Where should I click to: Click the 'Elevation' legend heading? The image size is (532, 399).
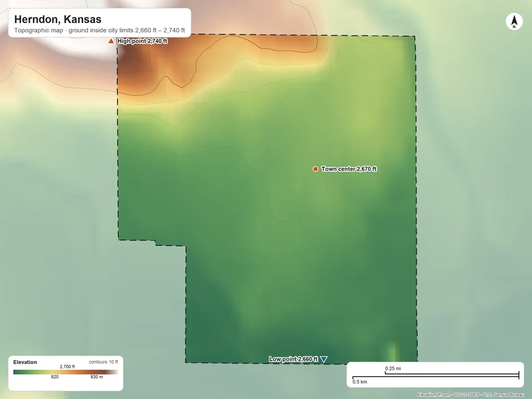(x=25, y=362)
